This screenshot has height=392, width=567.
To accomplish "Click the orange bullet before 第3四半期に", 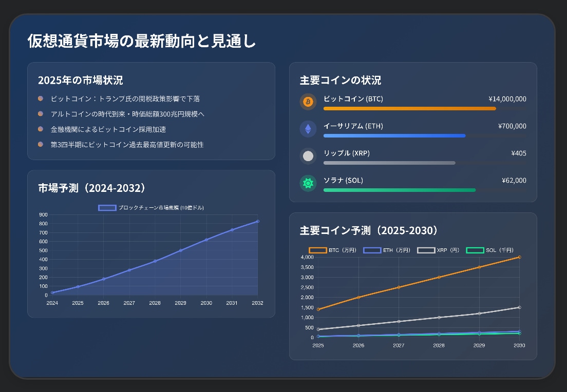I will [41, 144].
